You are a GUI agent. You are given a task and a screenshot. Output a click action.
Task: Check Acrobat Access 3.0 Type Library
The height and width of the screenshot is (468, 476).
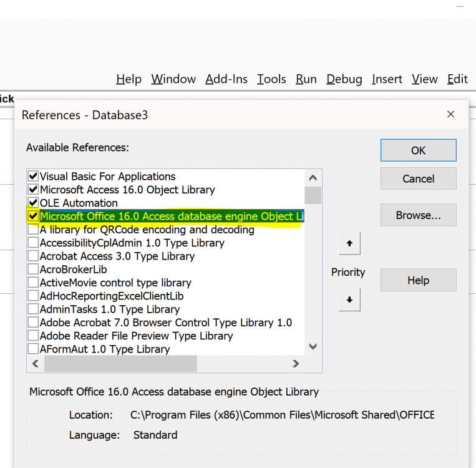click(33, 256)
